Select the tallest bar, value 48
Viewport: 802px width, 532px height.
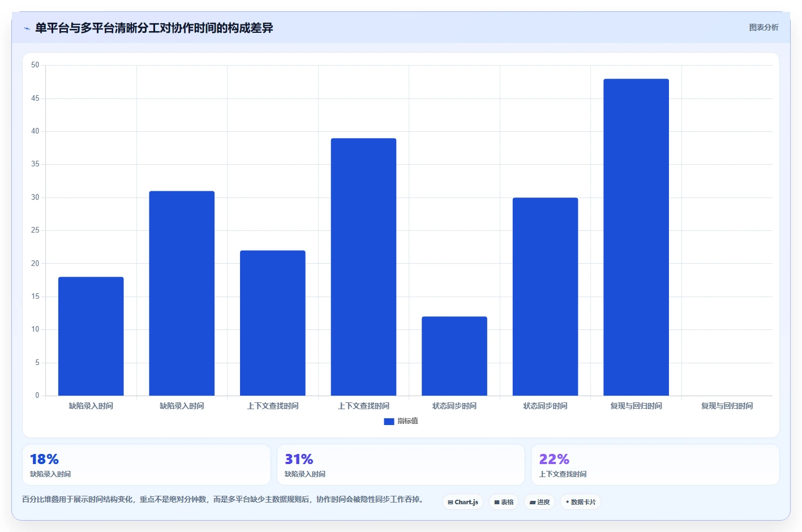click(636, 237)
